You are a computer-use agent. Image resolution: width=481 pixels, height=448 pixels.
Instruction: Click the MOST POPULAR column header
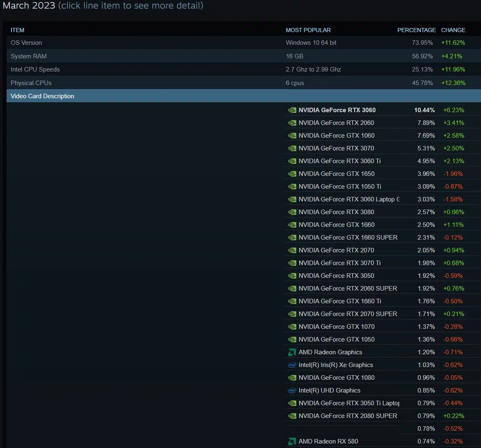point(308,30)
